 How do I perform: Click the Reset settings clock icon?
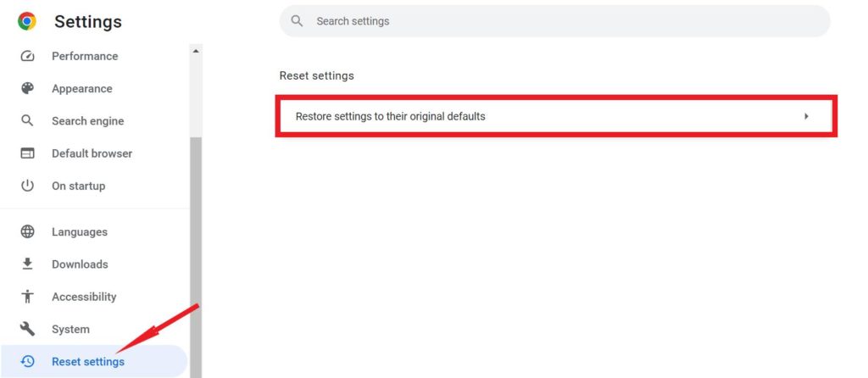click(28, 362)
